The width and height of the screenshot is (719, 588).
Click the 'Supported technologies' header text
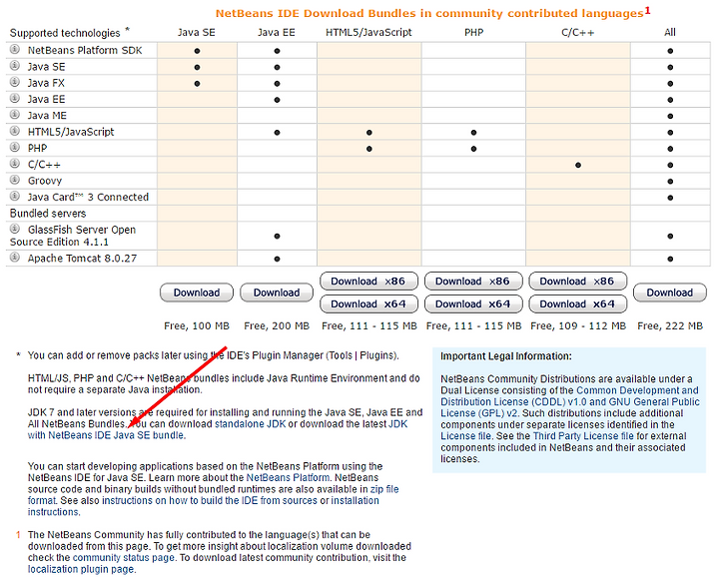[x=65, y=33]
